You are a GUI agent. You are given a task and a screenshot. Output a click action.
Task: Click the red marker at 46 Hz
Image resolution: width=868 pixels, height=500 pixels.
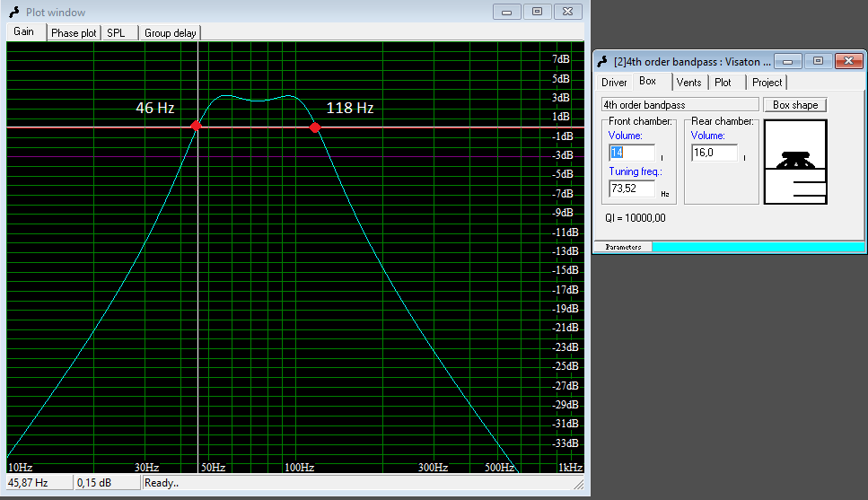(196, 127)
